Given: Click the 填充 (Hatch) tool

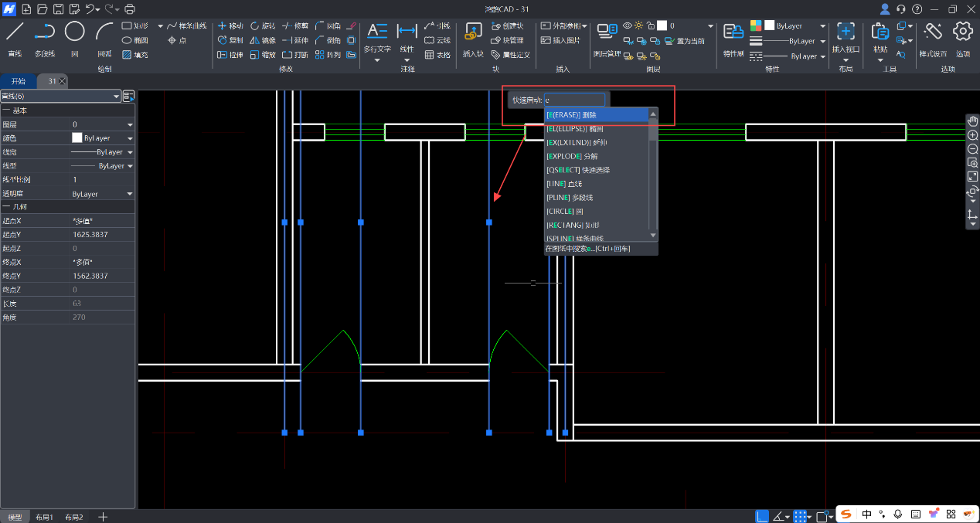Looking at the screenshot, I should click(x=134, y=55).
